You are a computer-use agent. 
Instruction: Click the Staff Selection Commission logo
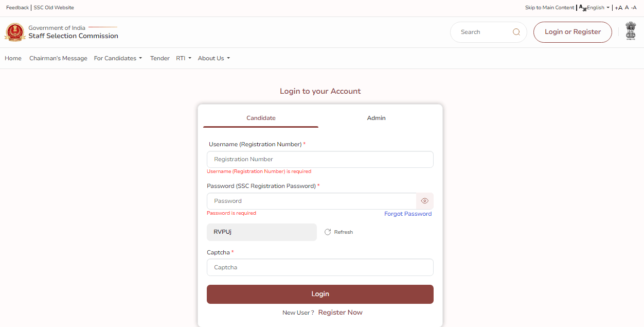point(15,32)
